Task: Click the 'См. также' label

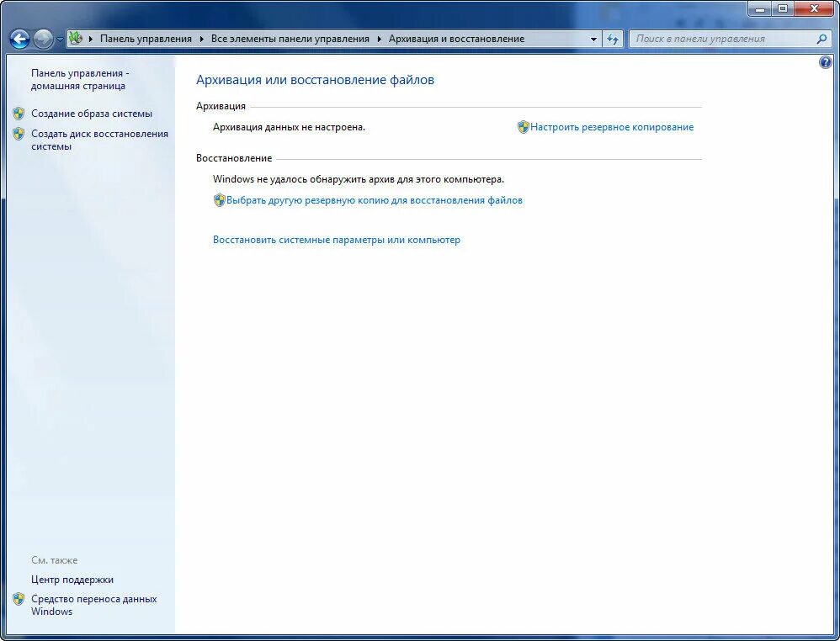Action: (54, 560)
